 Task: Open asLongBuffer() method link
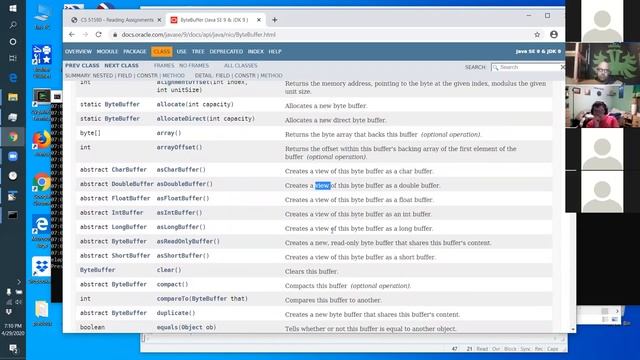pyautogui.click(x=181, y=227)
